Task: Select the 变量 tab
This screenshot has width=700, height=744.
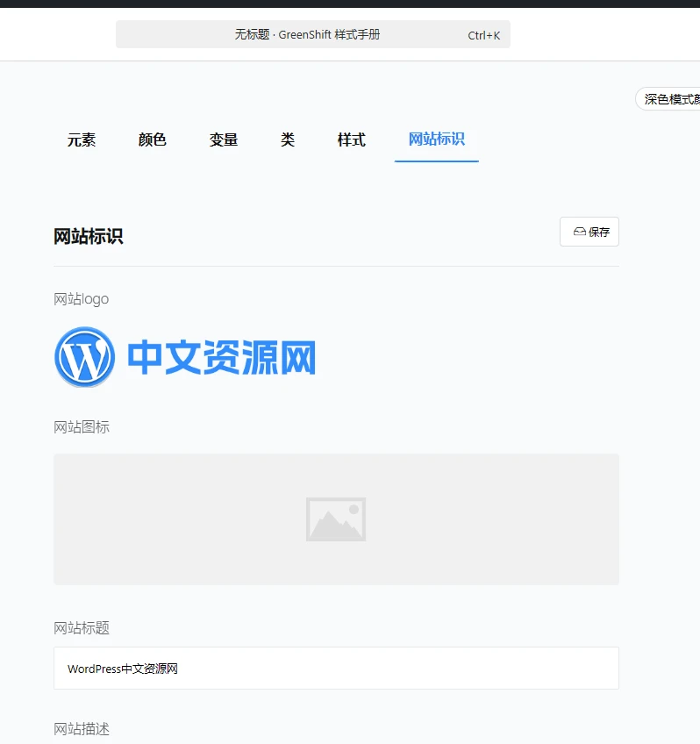Action: point(224,139)
